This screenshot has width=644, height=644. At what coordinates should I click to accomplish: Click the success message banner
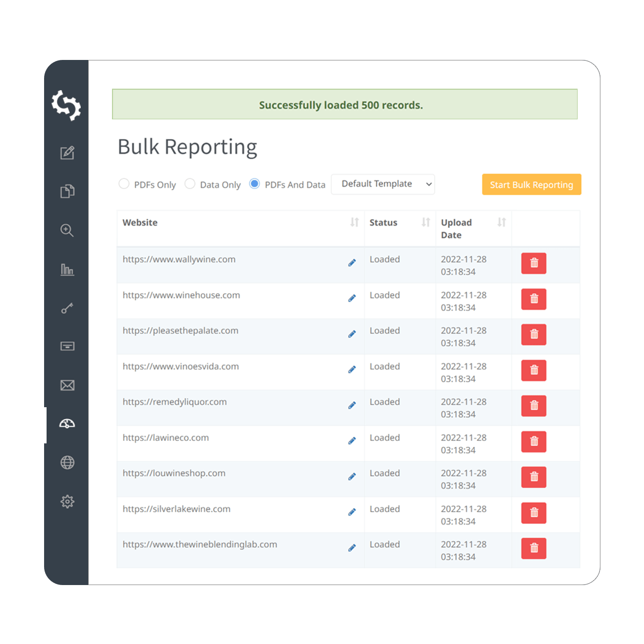click(x=345, y=104)
